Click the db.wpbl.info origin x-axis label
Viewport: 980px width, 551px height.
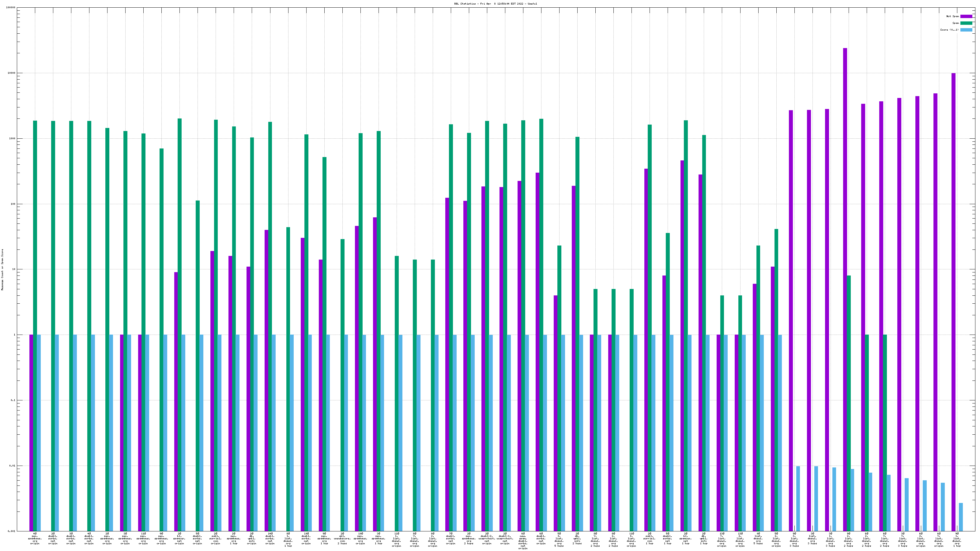tap(251, 538)
